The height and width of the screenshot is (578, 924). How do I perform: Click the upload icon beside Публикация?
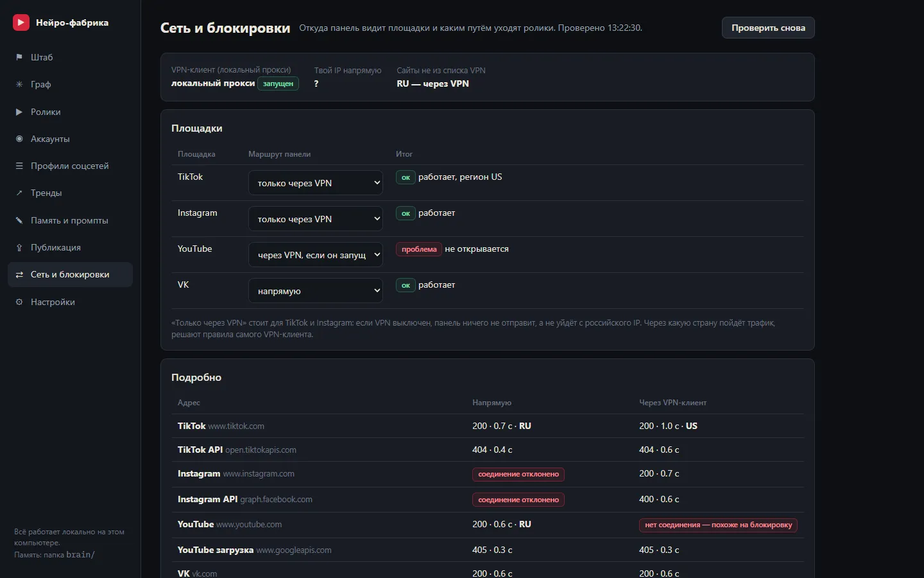(x=19, y=247)
